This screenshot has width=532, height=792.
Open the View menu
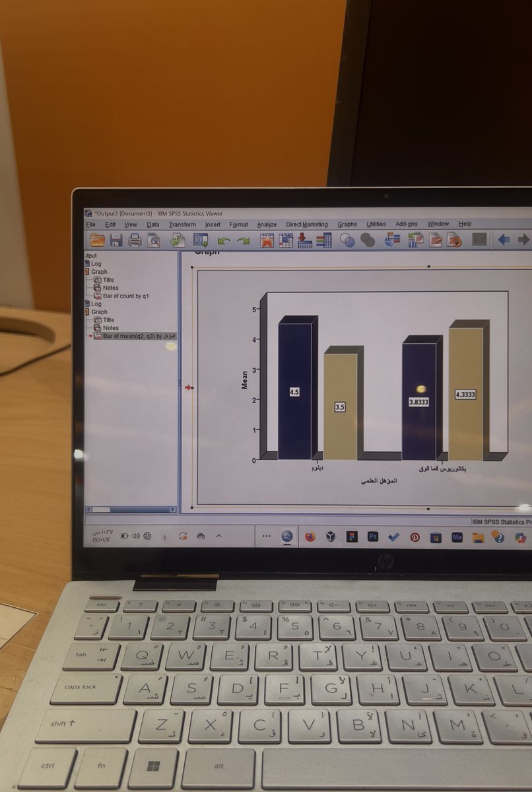(x=131, y=224)
